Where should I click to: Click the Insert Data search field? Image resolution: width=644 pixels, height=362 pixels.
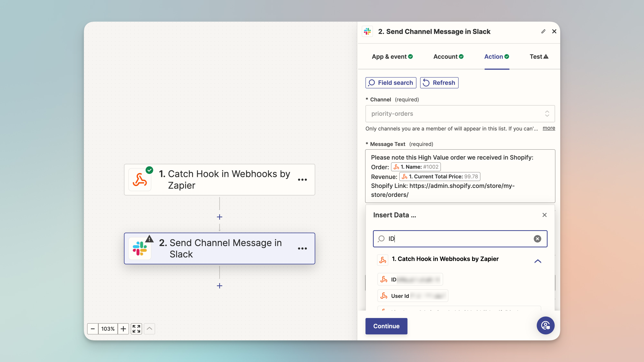point(460,239)
